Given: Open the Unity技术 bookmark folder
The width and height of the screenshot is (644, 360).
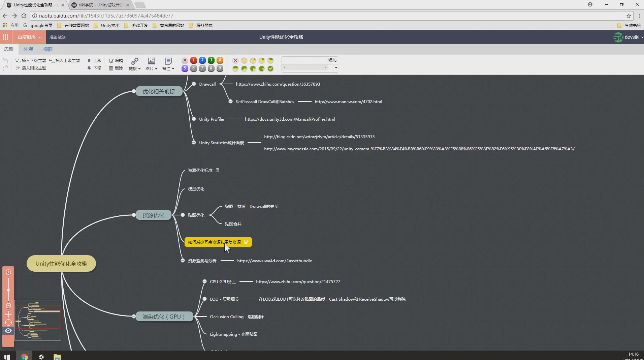Looking at the screenshot, I should click(107, 25).
